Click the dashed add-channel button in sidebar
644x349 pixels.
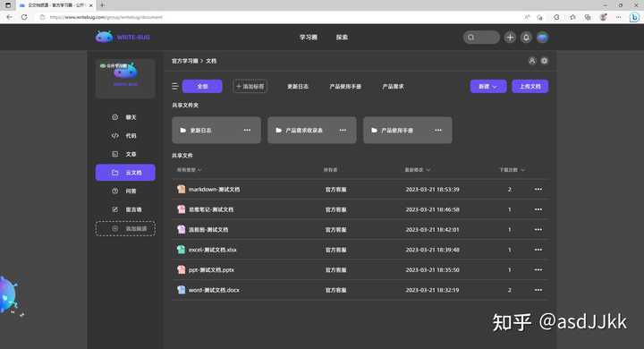coord(125,228)
